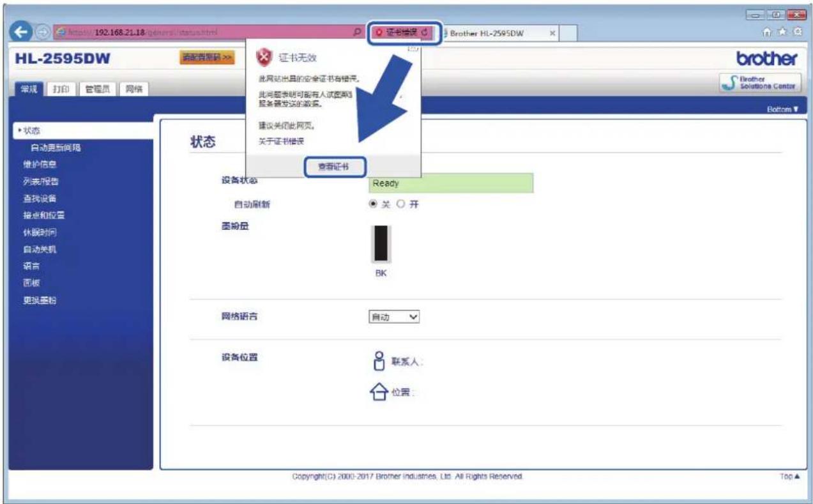Click the green Ready status field

tap(451, 183)
